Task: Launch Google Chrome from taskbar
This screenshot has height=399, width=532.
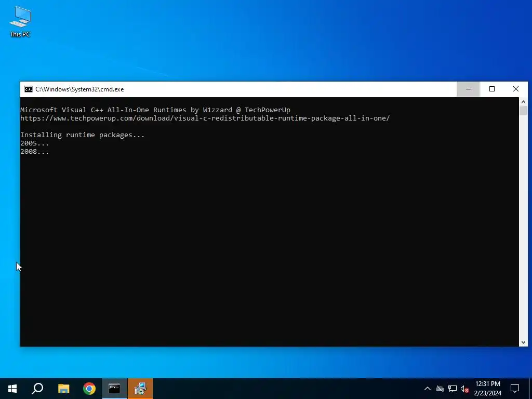Action: pyautogui.click(x=89, y=389)
